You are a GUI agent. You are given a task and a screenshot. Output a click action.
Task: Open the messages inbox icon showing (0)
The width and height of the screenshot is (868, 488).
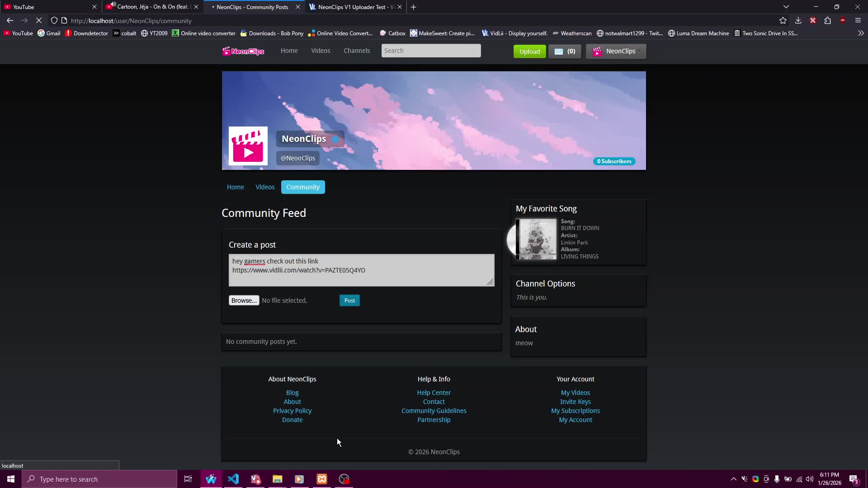click(565, 51)
